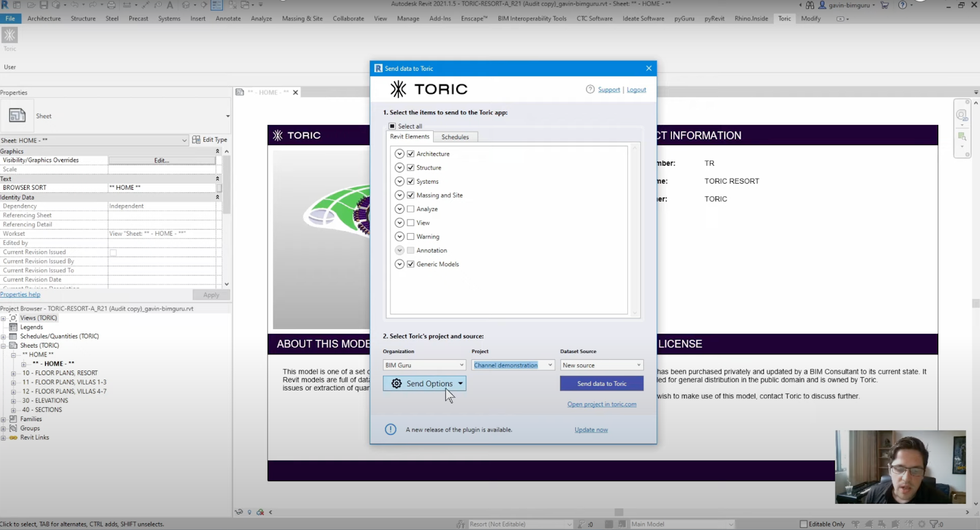
Task: Open the Annotate ribbon tab
Action: click(228, 18)
